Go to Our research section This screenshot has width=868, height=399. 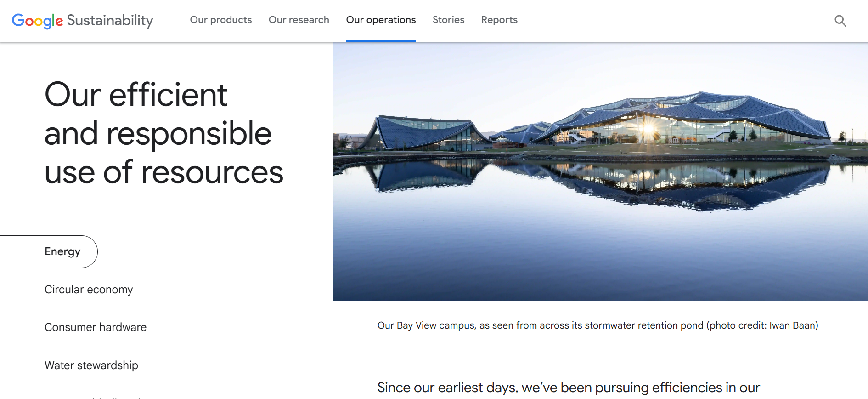point(299,20)
